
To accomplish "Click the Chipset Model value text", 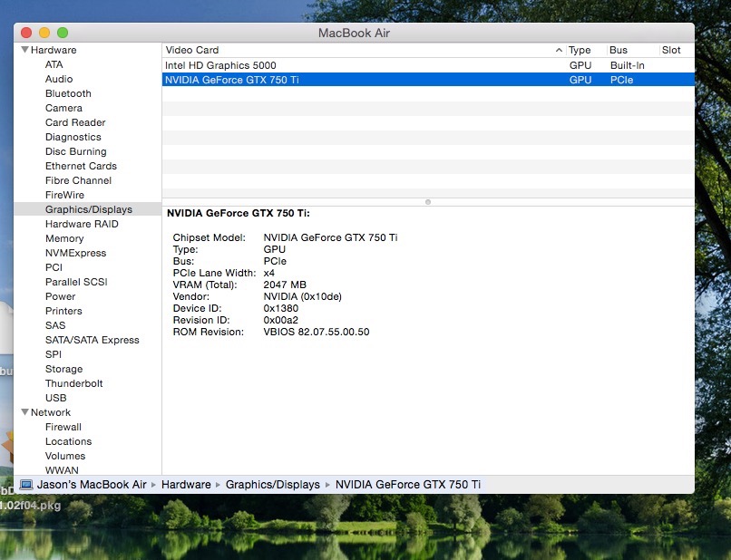I will pyautogui.click(x=330, y=237).
